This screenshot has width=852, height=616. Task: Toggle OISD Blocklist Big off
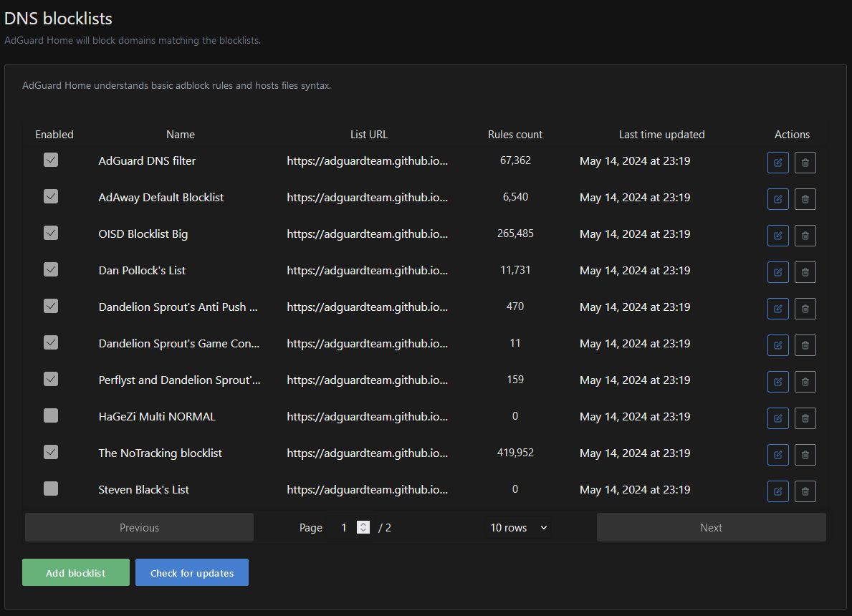[x=51, y=233]
